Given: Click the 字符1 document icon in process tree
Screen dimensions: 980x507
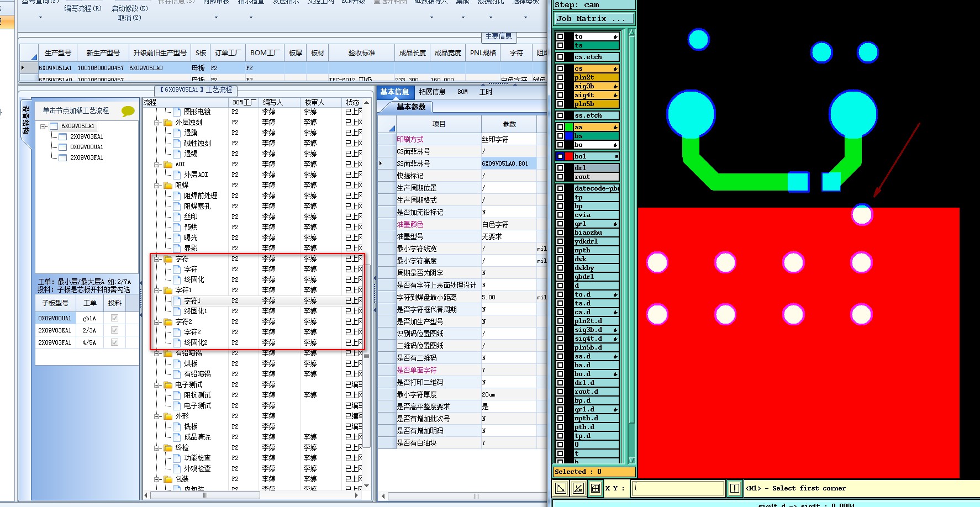Looking at the screenshot, I should [x=177, y=300].
